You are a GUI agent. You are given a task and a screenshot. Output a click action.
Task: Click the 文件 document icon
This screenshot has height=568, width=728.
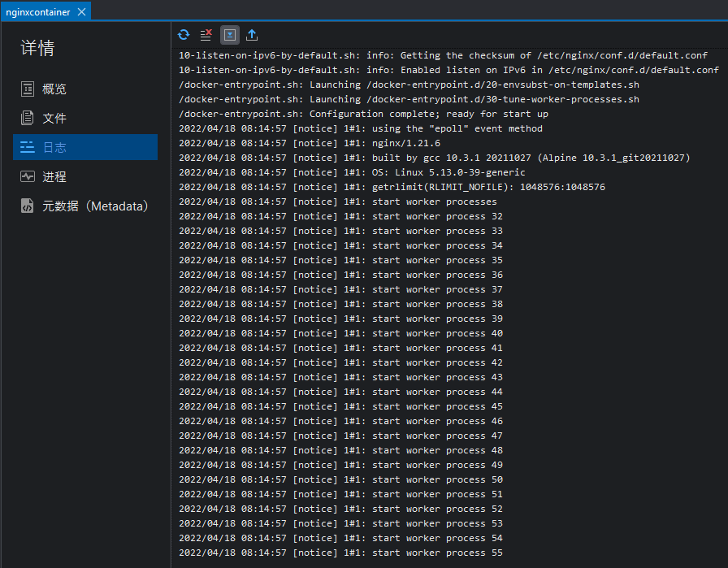coord(28,118)
